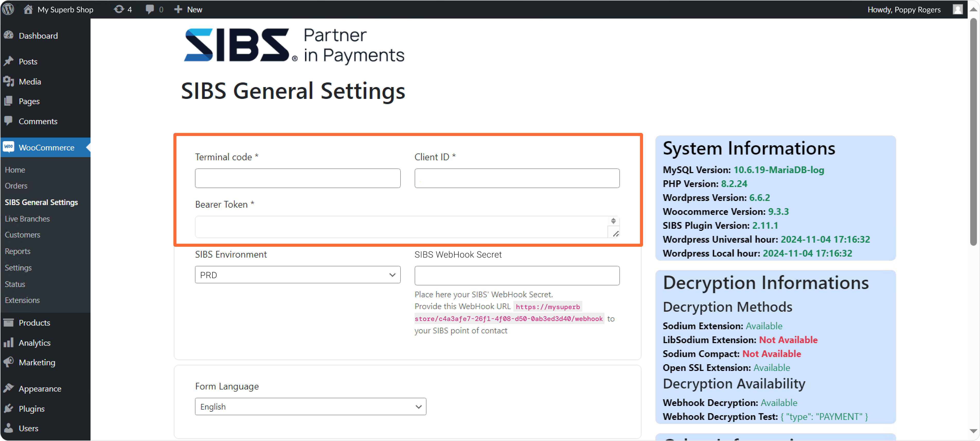Open the Live Branches submenu item
The height and width of the screenshot is (441, 980).
pos(27,219)
